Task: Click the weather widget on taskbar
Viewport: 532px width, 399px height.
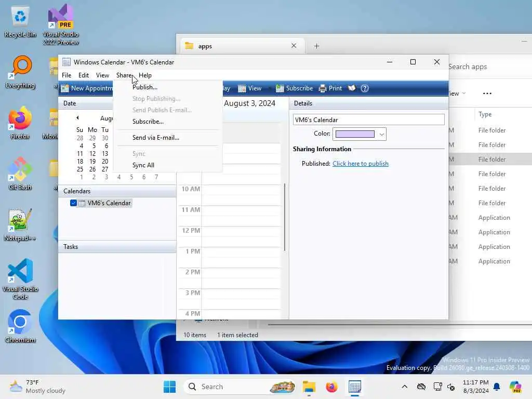Action: tap(37, 387)
